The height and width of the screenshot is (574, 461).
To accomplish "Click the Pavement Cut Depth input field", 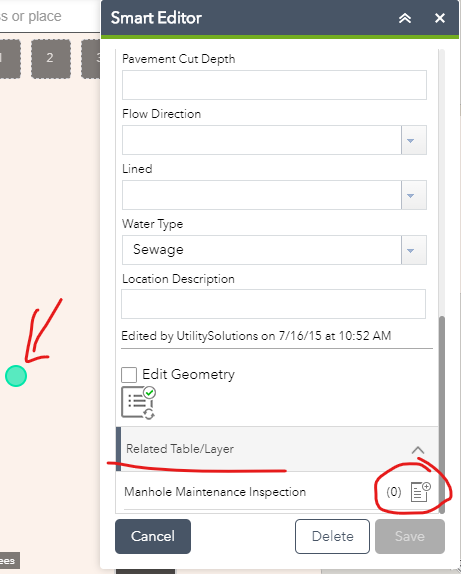I will point(274,85).
